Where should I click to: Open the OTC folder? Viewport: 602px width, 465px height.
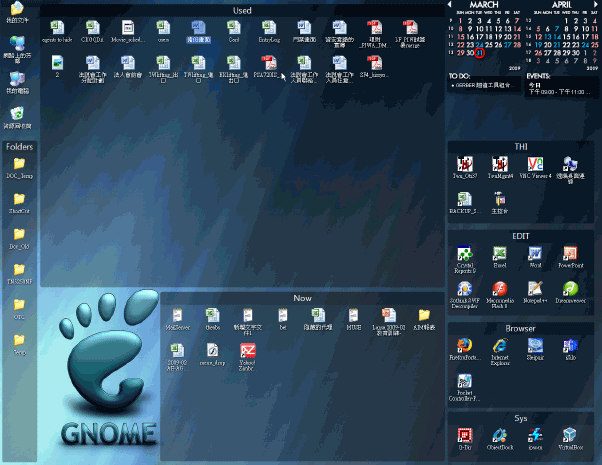(19, 309)
